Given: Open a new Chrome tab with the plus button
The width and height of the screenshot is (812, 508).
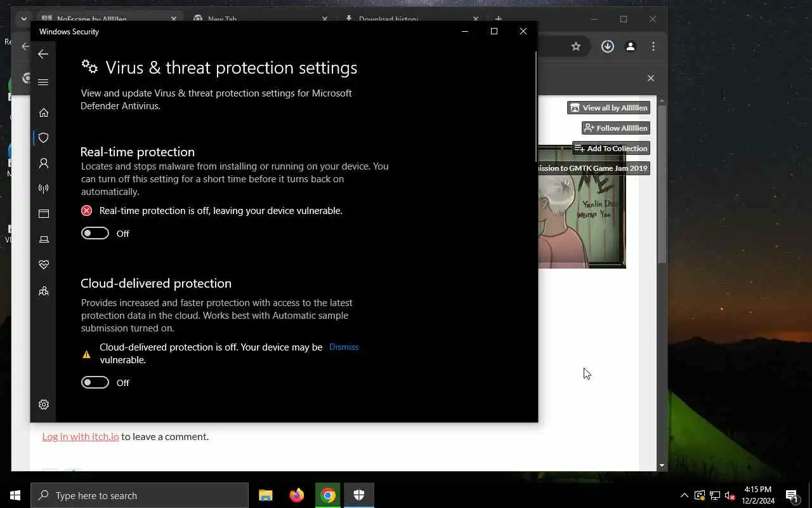Looking at the screenshot, I should click(499, 19).
